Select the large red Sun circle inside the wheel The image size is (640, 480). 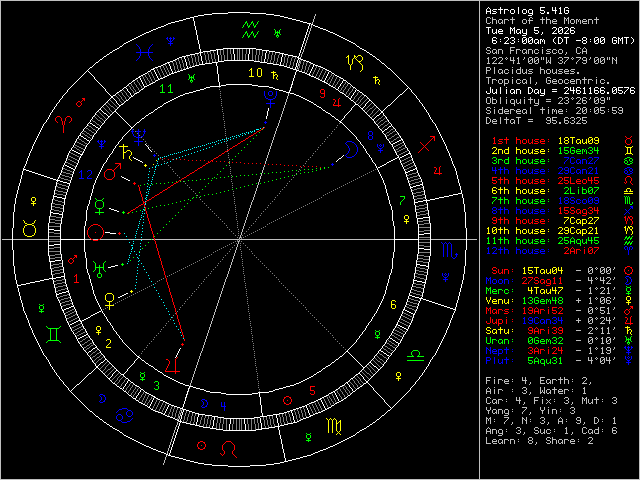[95, 233]
